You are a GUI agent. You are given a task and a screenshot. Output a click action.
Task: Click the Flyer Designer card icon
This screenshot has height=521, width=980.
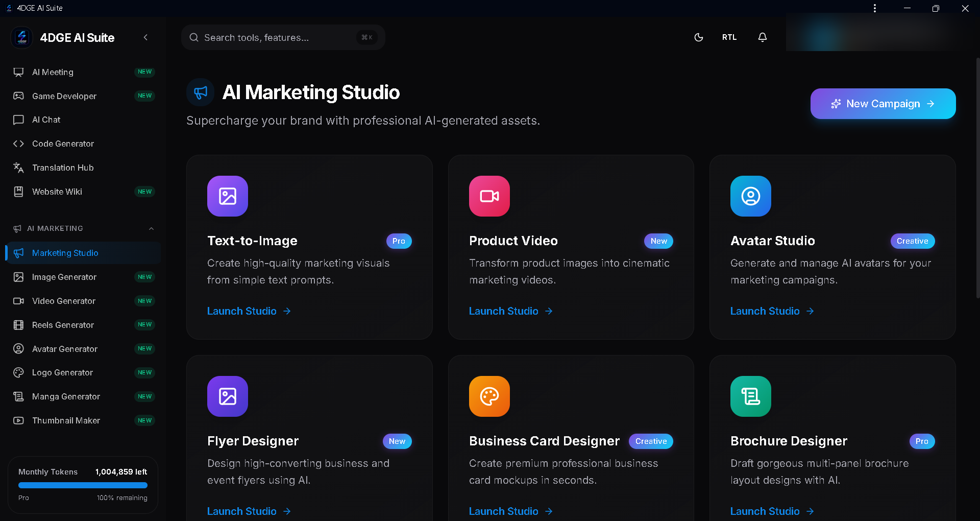(x=228, y=396)
